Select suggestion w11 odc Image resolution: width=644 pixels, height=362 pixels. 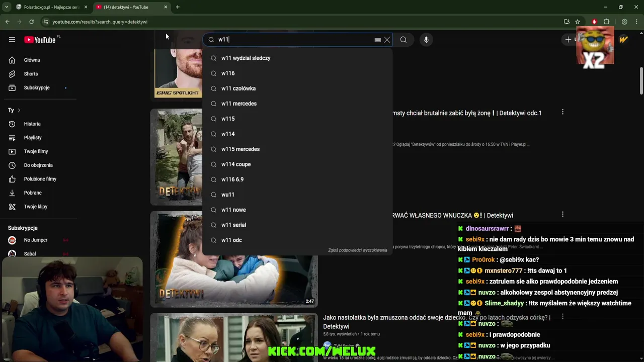click(x=297, y=240)
